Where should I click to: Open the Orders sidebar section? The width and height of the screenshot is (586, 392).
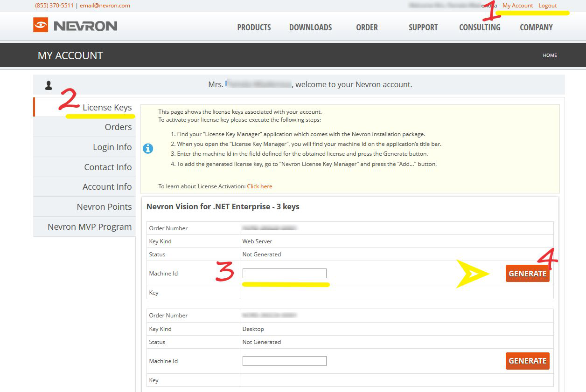[x=118, y=127]
